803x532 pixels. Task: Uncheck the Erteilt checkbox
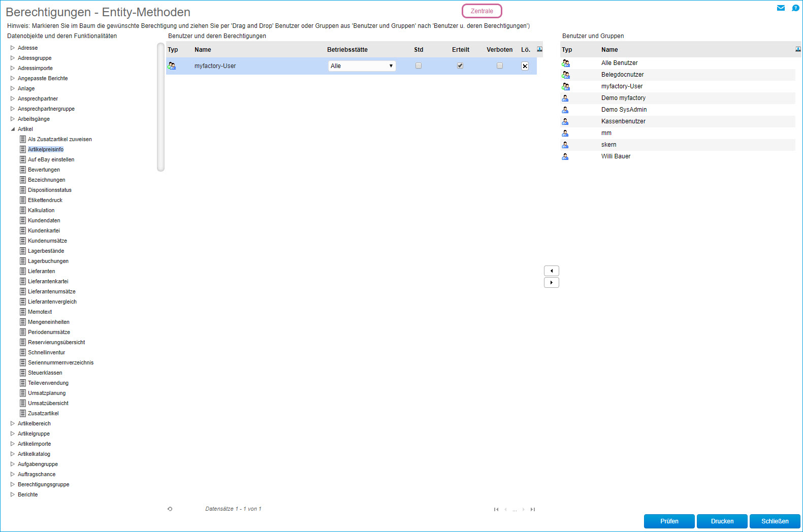460,66
